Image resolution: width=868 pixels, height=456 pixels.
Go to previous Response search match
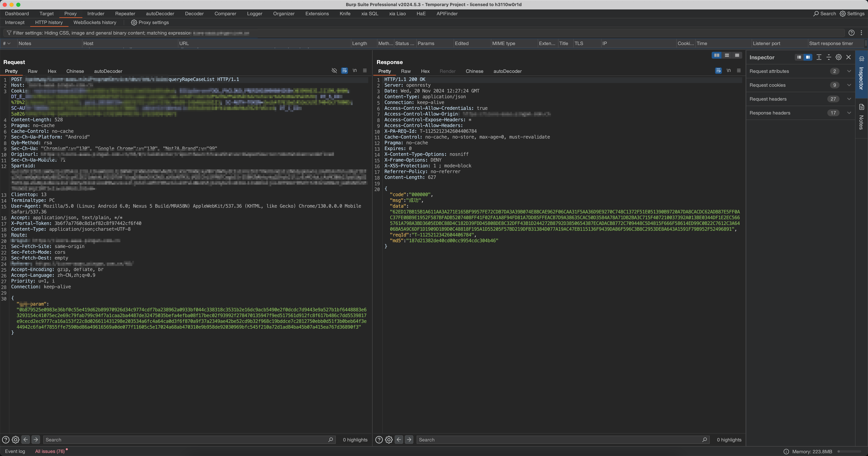pyautogui.click(x=399, y=440)
